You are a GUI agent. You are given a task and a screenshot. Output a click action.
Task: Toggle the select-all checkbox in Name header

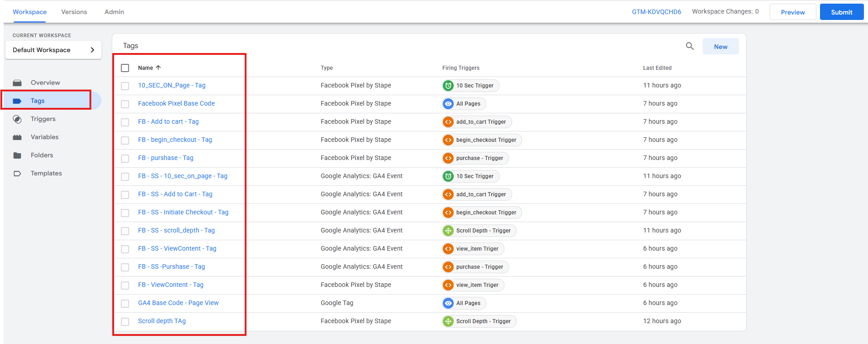click(x=125, y=68)
